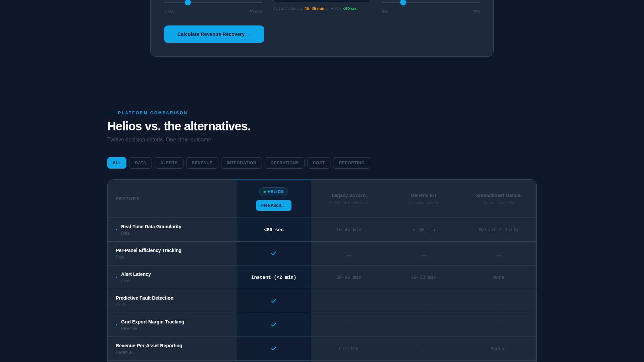Screen dimensions: 644x362
Task: Click the 'Instant (<2 min)' cell
Action: pos(274,278)
